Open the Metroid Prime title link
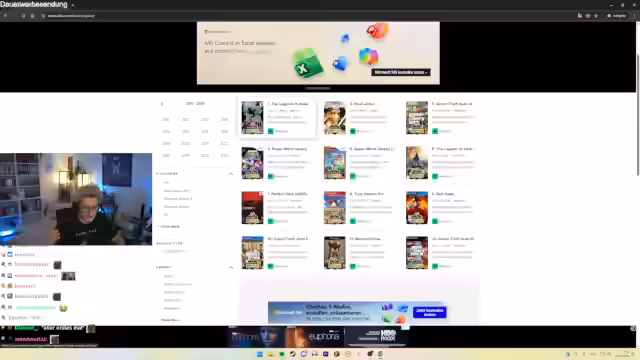The width and height of the screenshot is (640, 360). 365,238
